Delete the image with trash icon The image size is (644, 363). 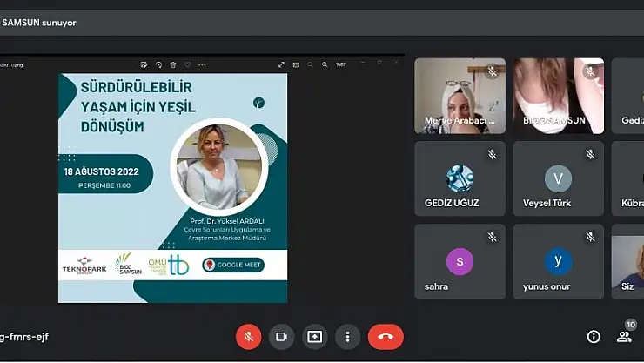pos(172,64)
